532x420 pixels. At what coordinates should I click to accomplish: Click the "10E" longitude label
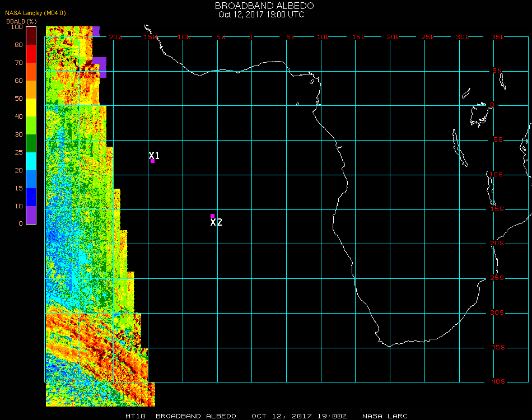(x=323, y=37)
